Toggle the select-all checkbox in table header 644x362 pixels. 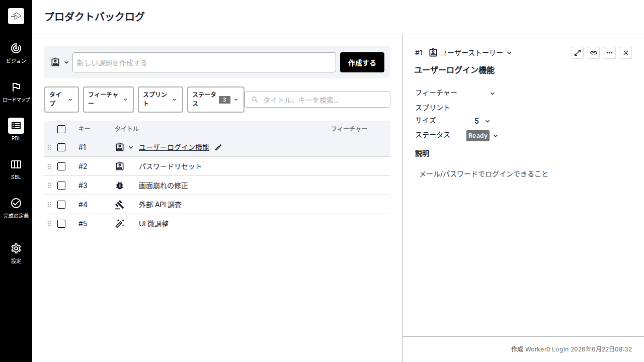point(61,129)
